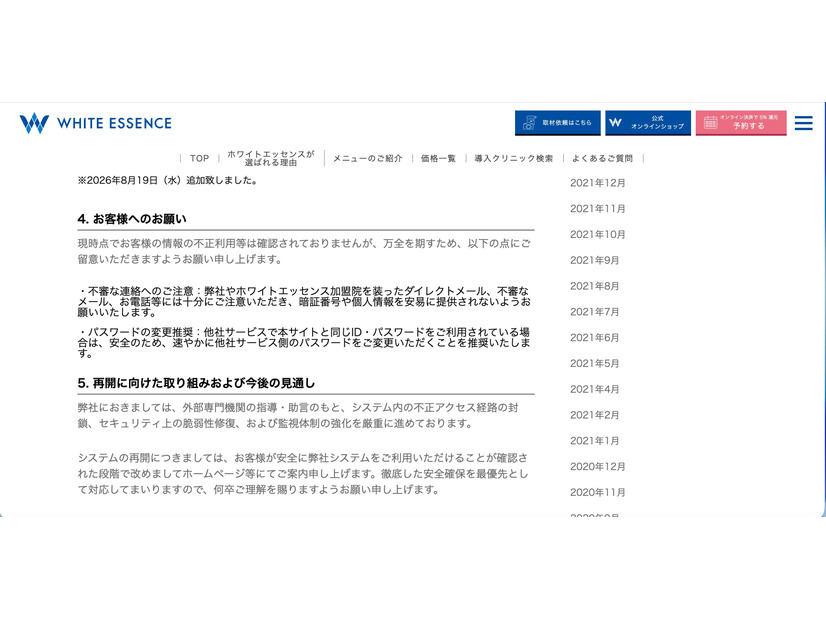This screenshot has height=620, width=826.
Task: Click the White Essence W logo
Action: [34, 123]
